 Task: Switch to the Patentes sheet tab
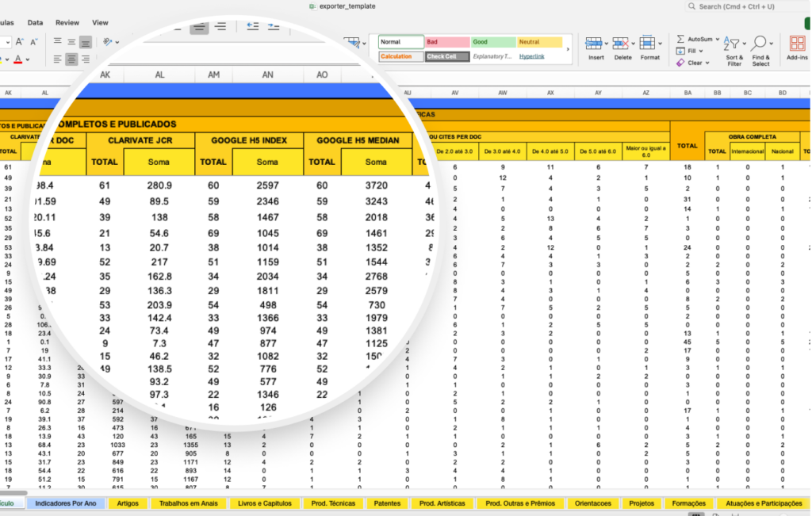(x=387, y=503)
